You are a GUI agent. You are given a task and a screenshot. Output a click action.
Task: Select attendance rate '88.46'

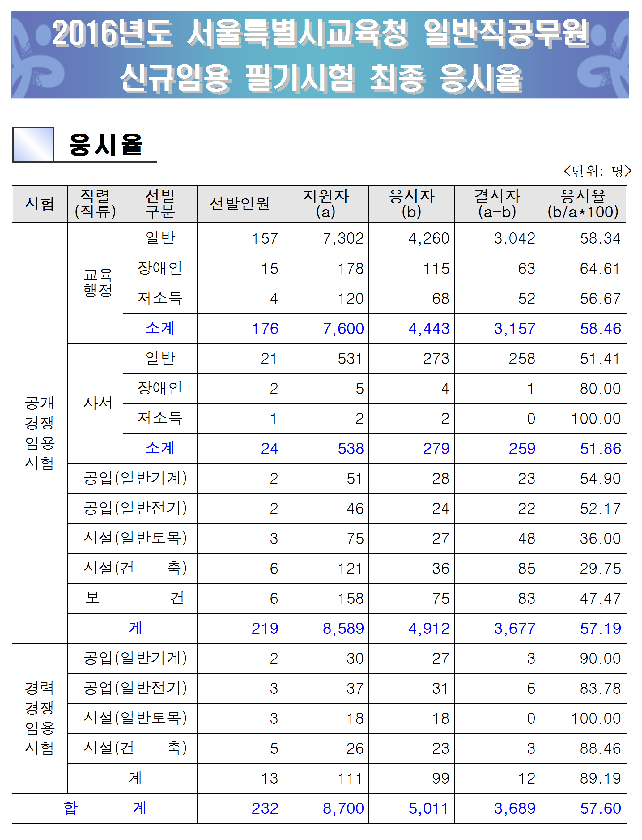[x=600, y=749]
